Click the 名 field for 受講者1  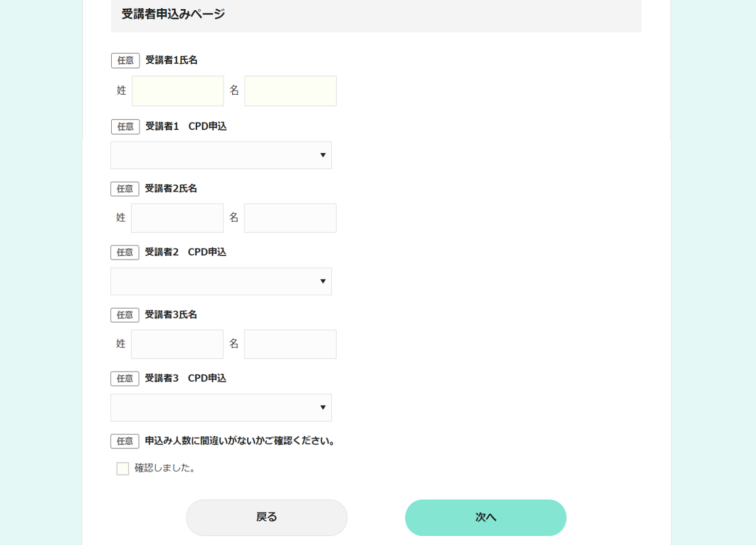(290, 91)
